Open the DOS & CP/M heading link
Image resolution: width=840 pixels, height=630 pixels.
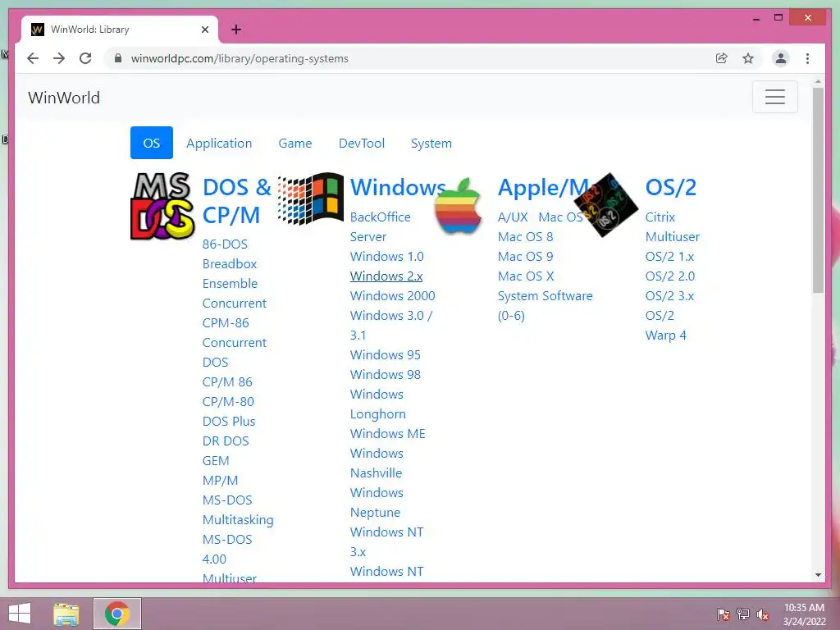coord(237,201)
